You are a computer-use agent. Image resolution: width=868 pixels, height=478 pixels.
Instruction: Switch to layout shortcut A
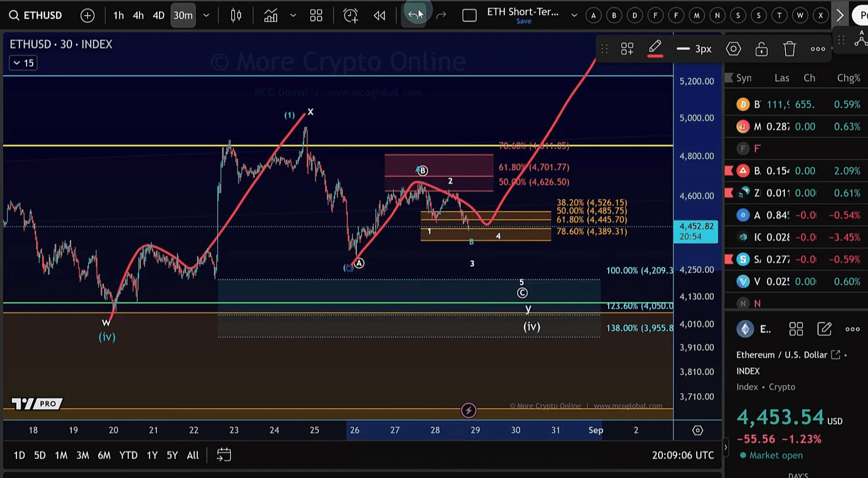pyautogui.click(x=593, y=15)
